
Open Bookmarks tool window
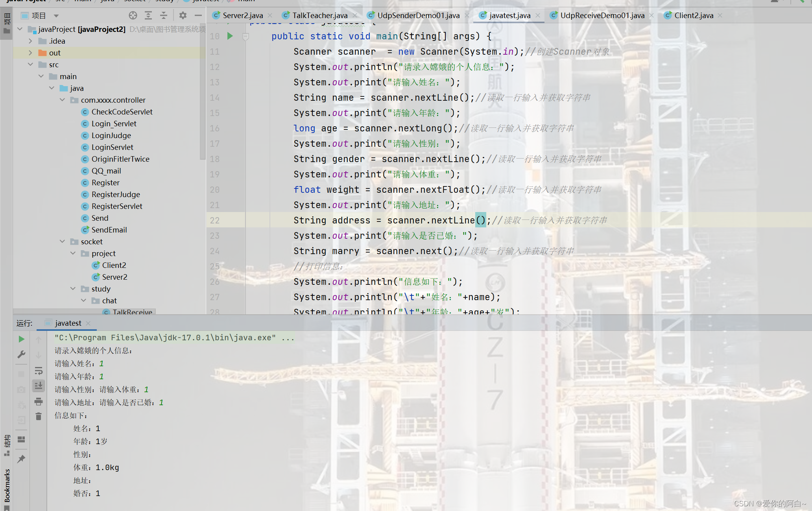(x=7, y=486)
